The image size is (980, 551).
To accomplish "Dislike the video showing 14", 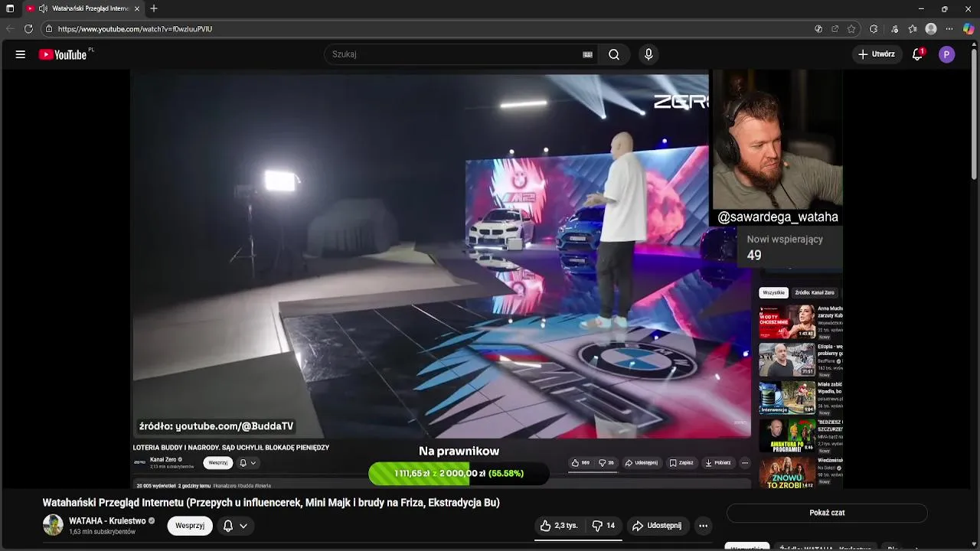I will click(604, 526).
